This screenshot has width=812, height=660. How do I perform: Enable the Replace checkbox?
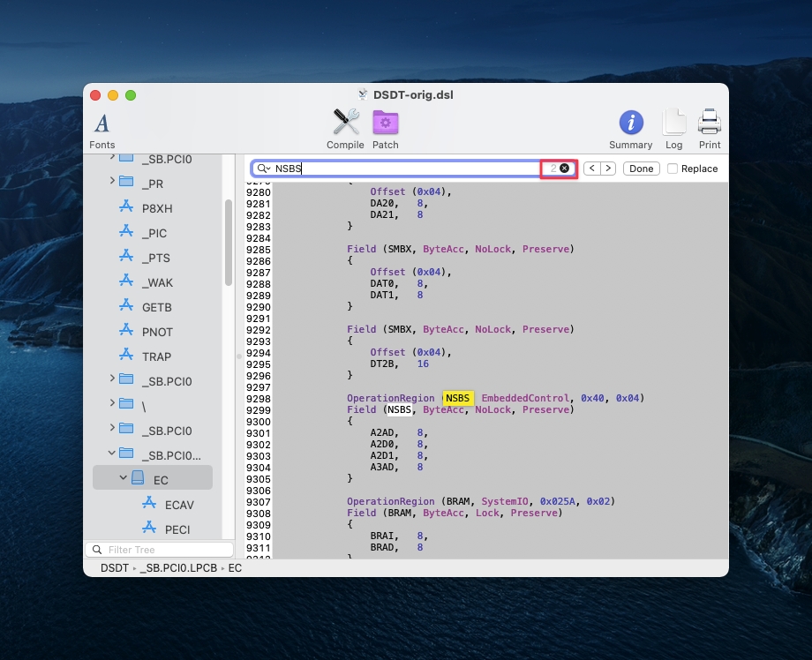click(x=673, y=169)
